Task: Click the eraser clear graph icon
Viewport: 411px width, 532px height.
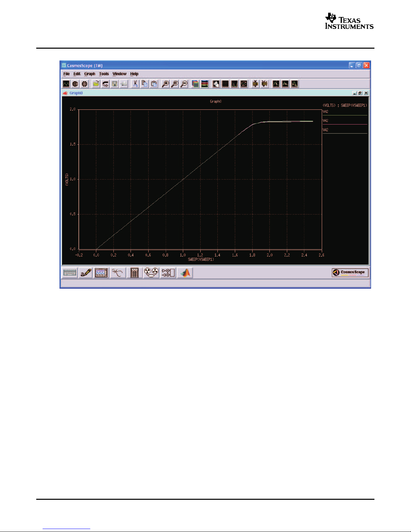Action: click(x=216, y=84)
